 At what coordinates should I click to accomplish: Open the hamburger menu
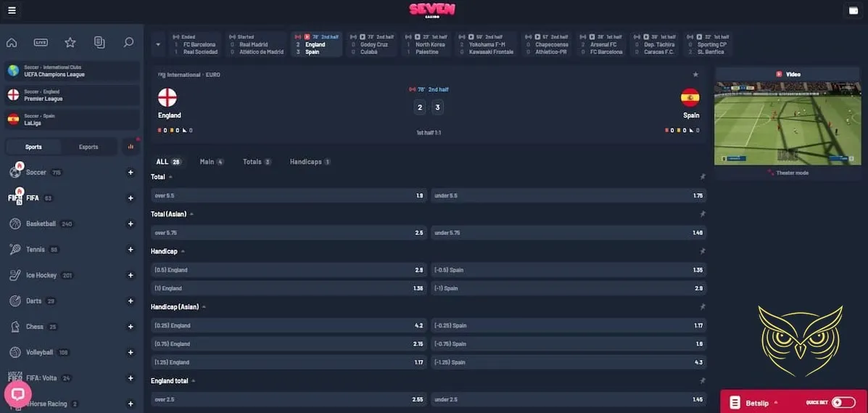pos(12,10)
